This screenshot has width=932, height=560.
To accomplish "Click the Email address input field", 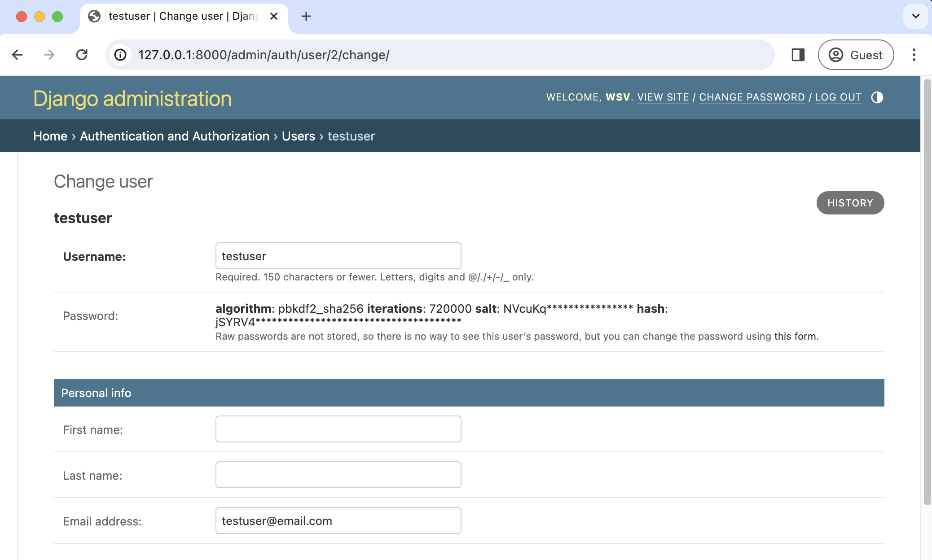I will [338, 521].
